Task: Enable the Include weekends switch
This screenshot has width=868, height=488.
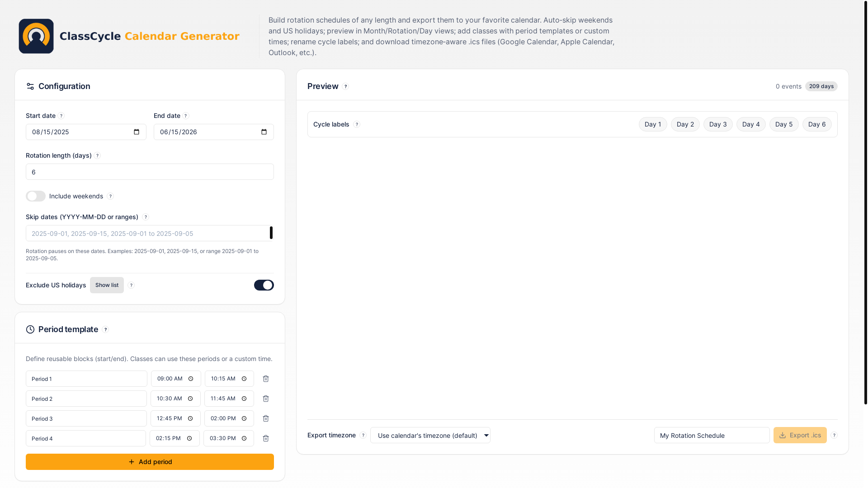Action: (36, 196)
